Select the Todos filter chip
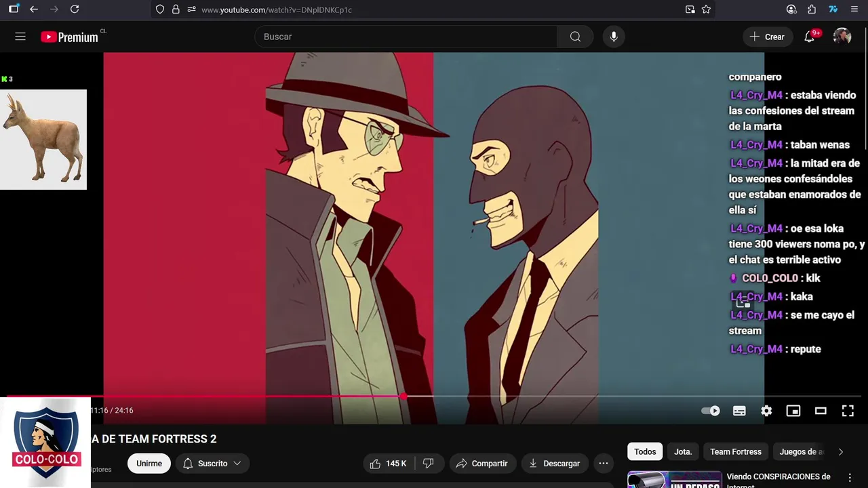Image resolution: width=868 pixels, height=488 pixels. [x=645, y=451]
